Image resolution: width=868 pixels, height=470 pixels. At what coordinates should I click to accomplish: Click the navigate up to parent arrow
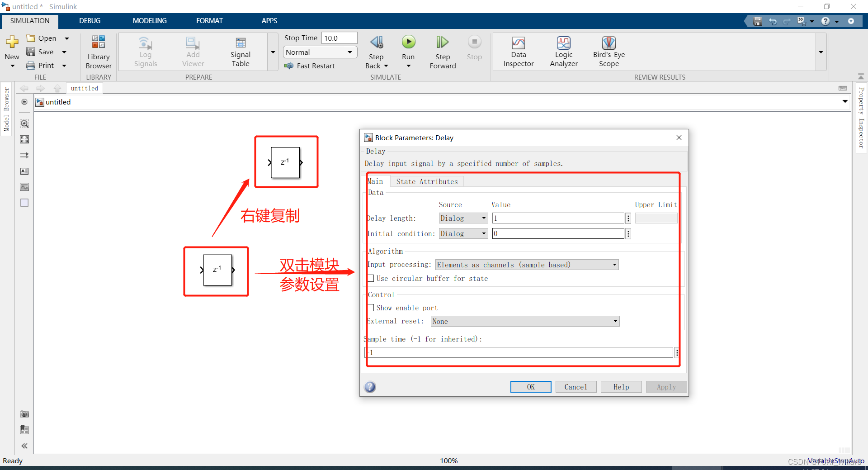pyautogui.click(x=57, y=88)
